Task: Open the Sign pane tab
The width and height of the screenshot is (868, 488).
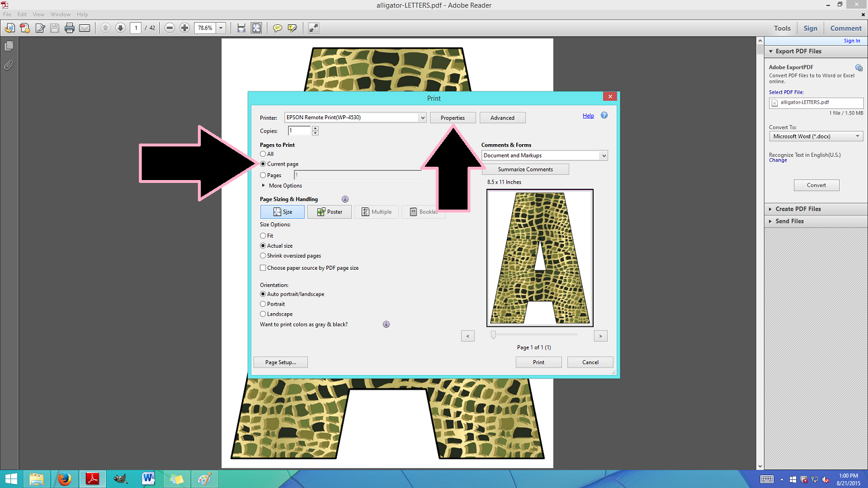Action: tap(811, 28)
